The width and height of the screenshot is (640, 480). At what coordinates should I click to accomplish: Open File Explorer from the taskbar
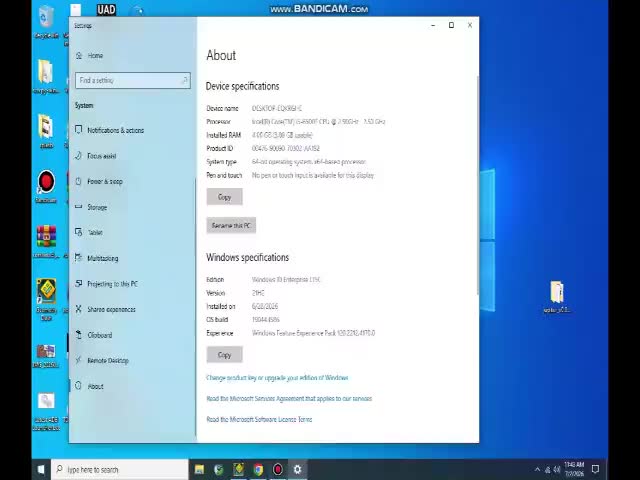[x=199, y=469]
